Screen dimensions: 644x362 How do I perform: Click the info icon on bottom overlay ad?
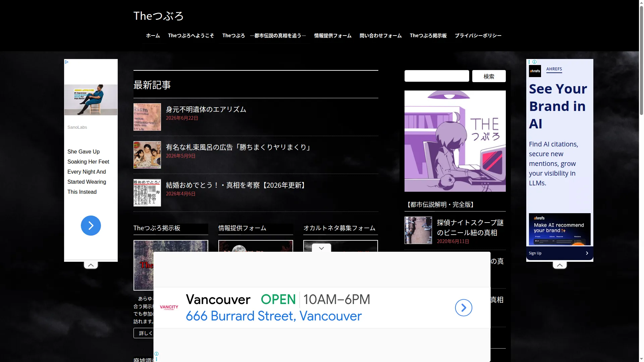click(x=156, y=354)
